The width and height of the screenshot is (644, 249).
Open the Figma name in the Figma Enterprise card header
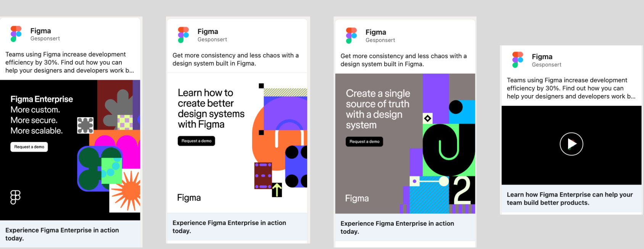(40, 31)
